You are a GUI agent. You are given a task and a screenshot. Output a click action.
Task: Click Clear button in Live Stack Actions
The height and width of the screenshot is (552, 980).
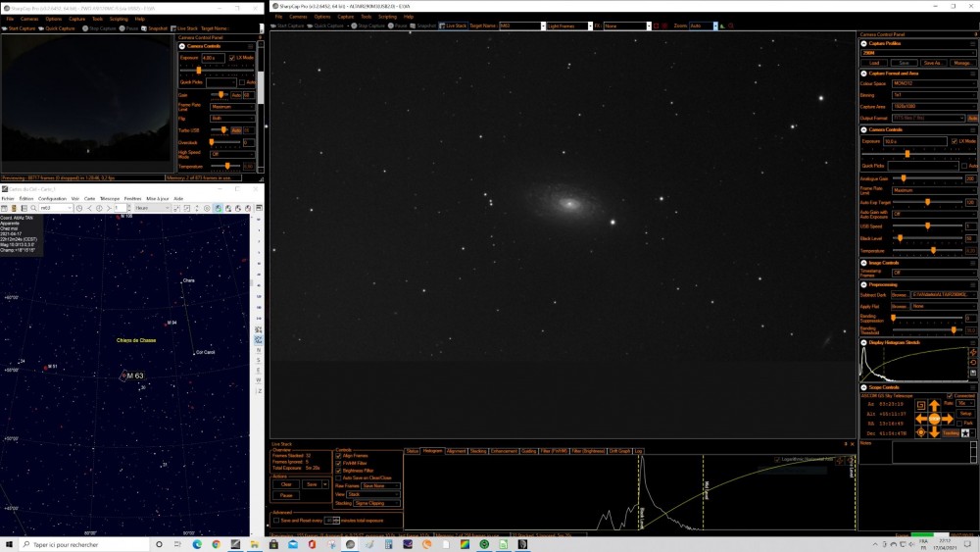(286, 484)
